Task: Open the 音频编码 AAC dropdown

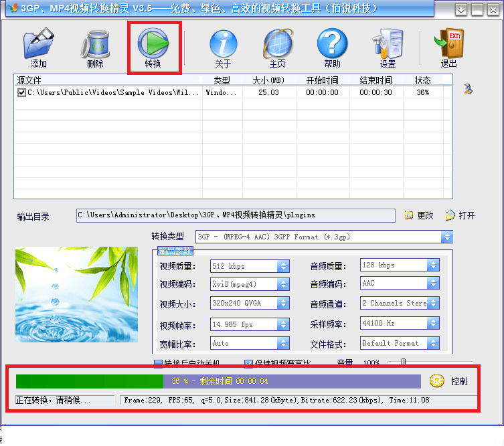Action: (x=433, y=283)
